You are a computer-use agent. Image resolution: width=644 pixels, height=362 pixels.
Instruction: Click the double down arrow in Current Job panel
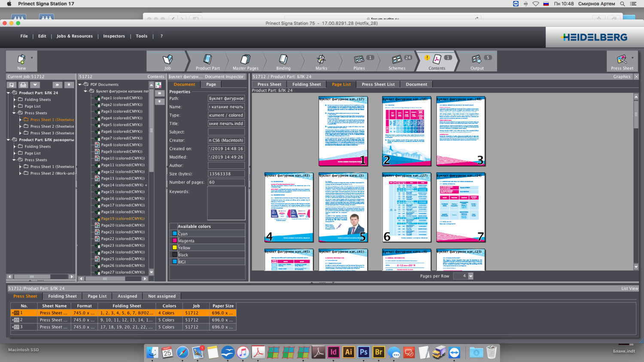[69, 85]
